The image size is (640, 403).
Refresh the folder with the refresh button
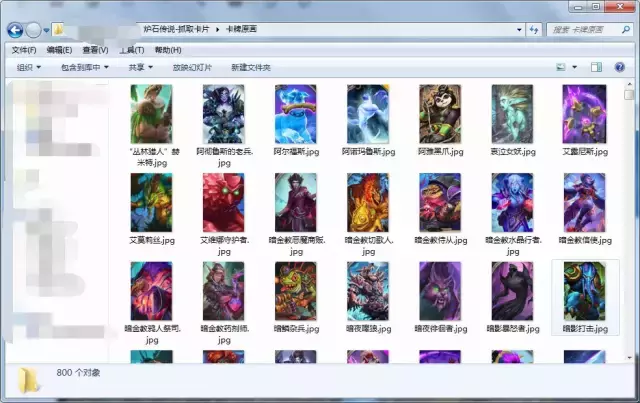tap(533, 29)
